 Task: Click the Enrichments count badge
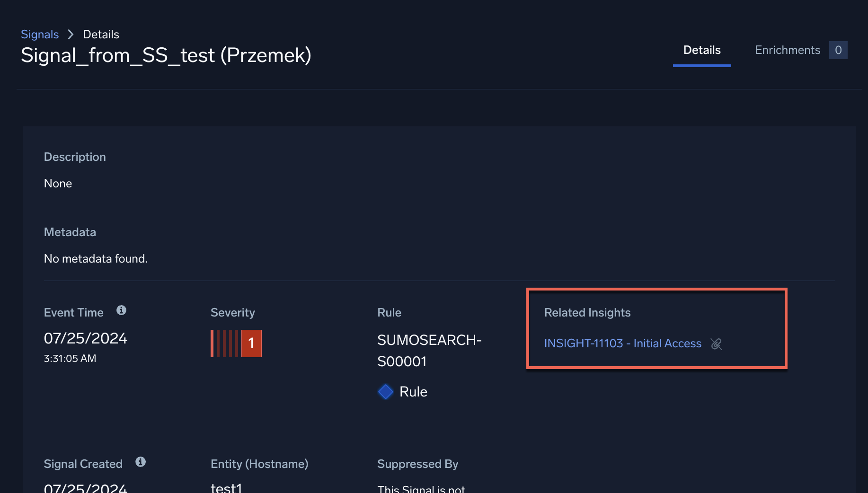tap(838, 50)
